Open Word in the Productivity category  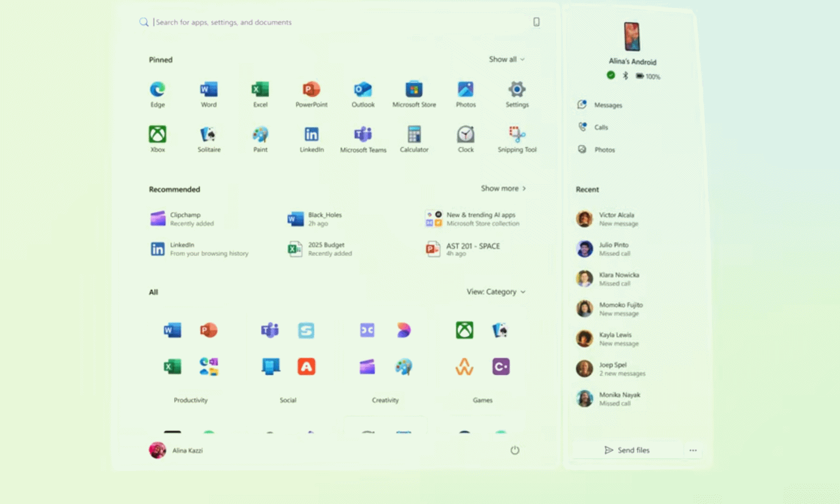pos(172,330)
